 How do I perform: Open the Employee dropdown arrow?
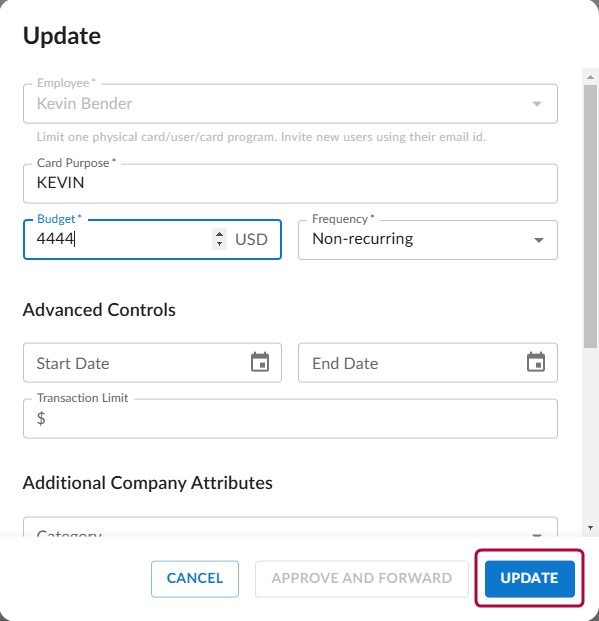pyautogui.click(x=537, y=104)
